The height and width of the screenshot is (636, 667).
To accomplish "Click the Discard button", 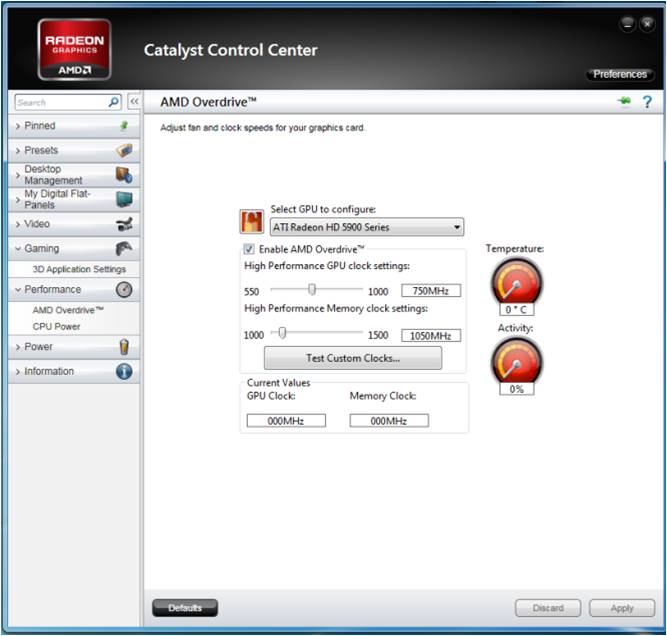I will point(548,608).
